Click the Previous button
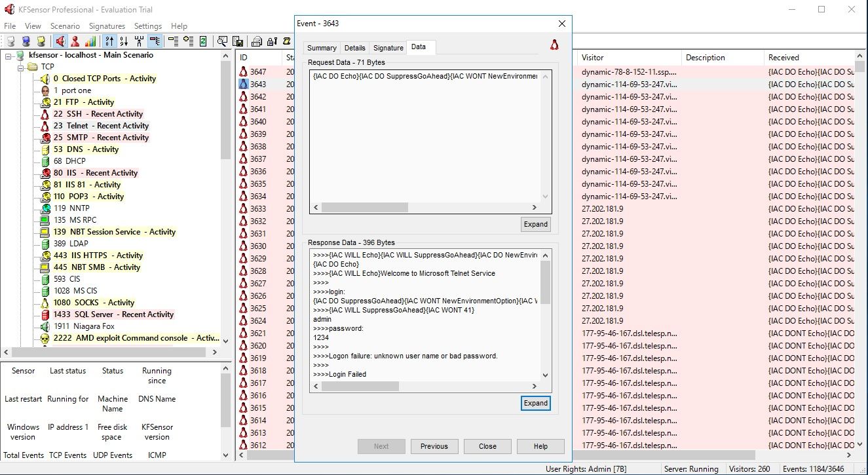 coord(434,446)
